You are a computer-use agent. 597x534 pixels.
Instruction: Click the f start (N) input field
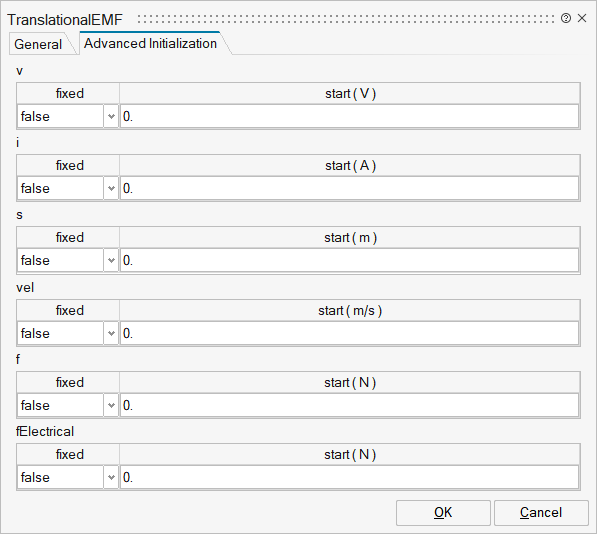pos(350,405)
